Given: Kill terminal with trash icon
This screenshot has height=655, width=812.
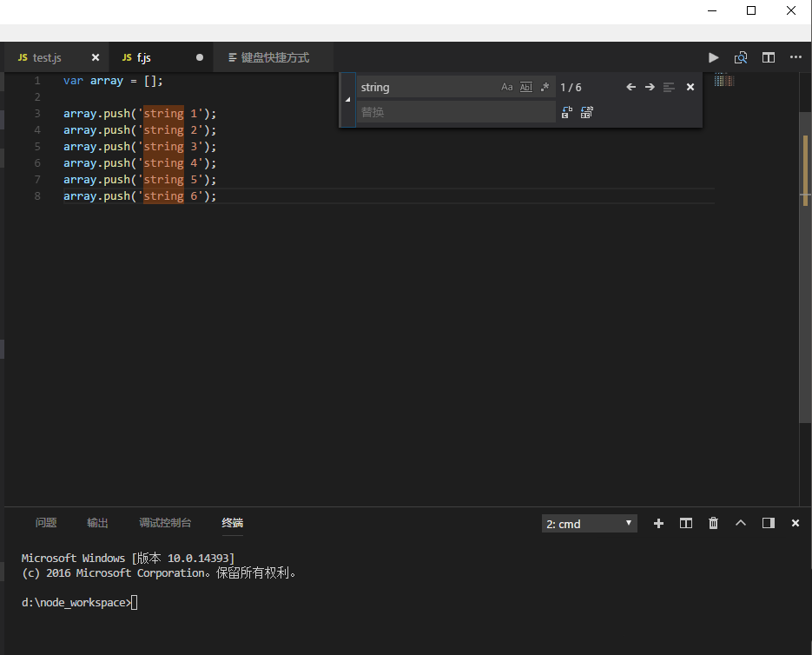Looking at the screenshot, I should 714,523.
